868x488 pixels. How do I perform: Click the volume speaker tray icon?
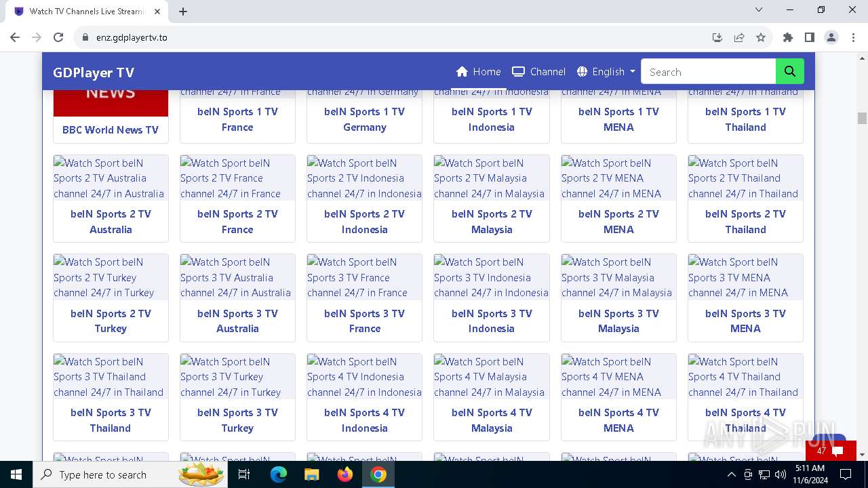781,474
